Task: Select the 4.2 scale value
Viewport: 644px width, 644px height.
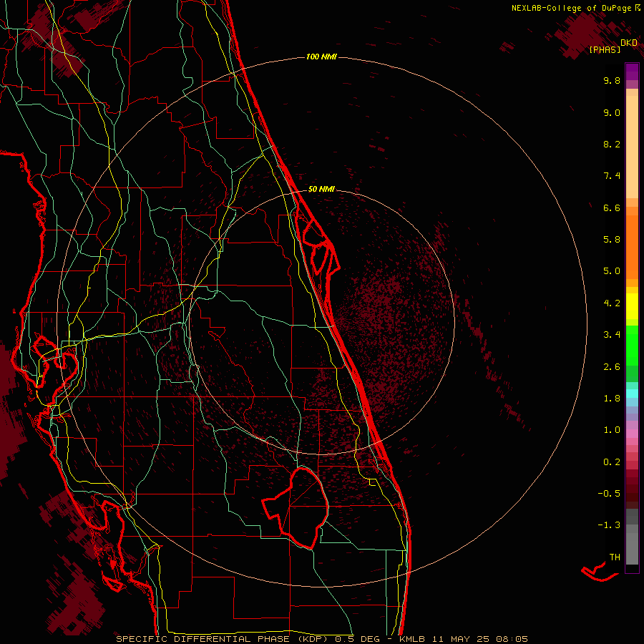Action: click(612, 303)
